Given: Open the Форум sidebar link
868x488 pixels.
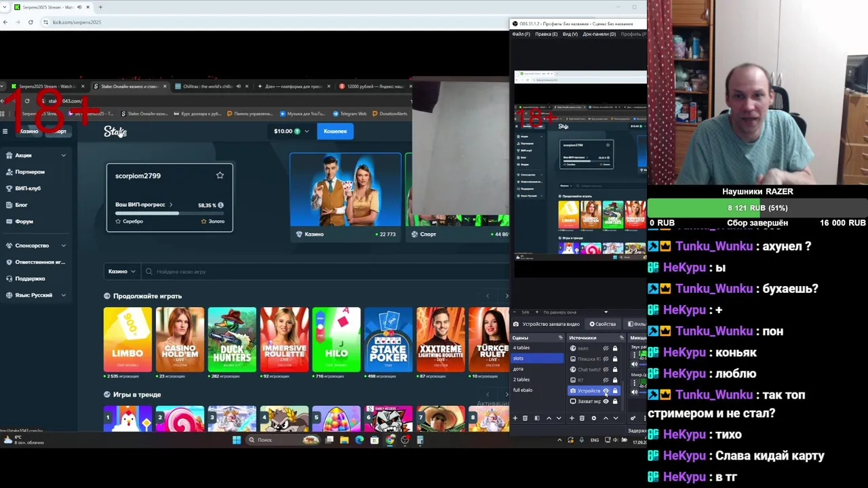Looking at the screenshot, I should (24, 222).
